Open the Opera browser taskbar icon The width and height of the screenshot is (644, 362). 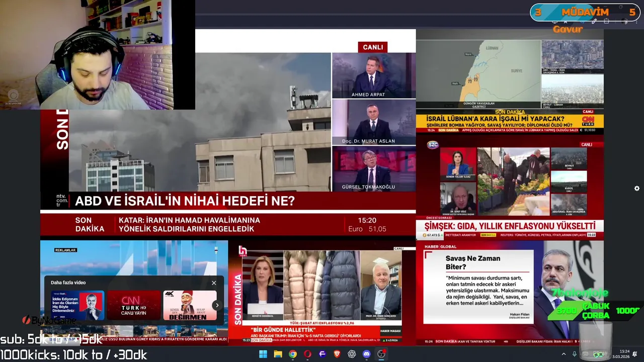[x=307, y=354]
